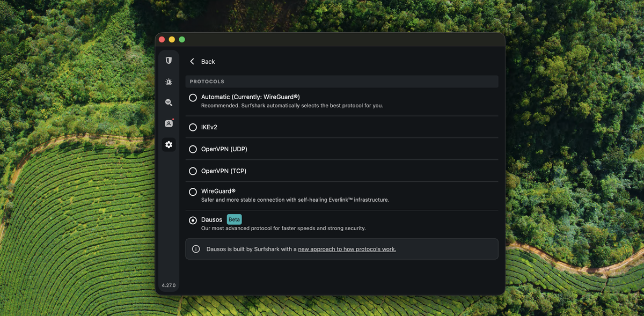Viewport: 644px width, 316px height.
Task: Open the Alert siren icon in sidebar
Action: point(169,82)
